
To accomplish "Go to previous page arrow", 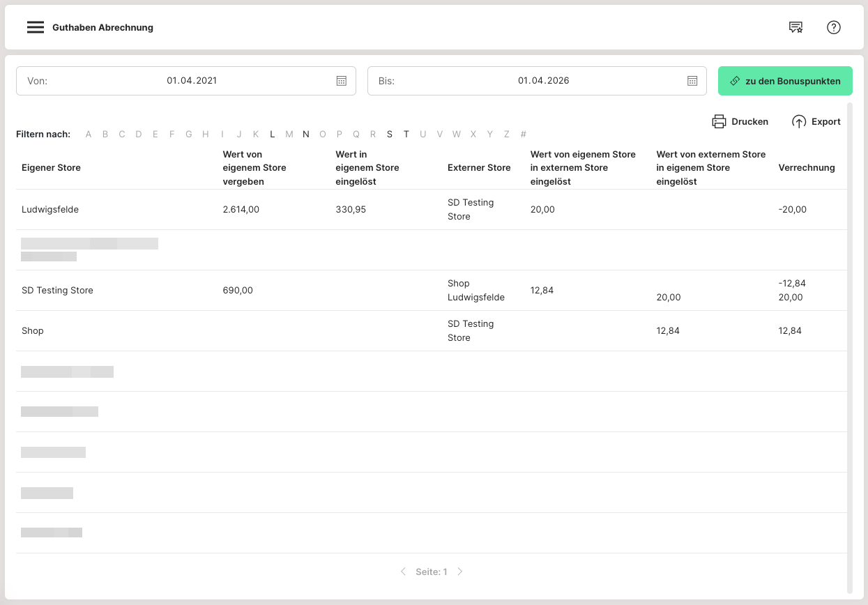I will click(x=403, y=572).
